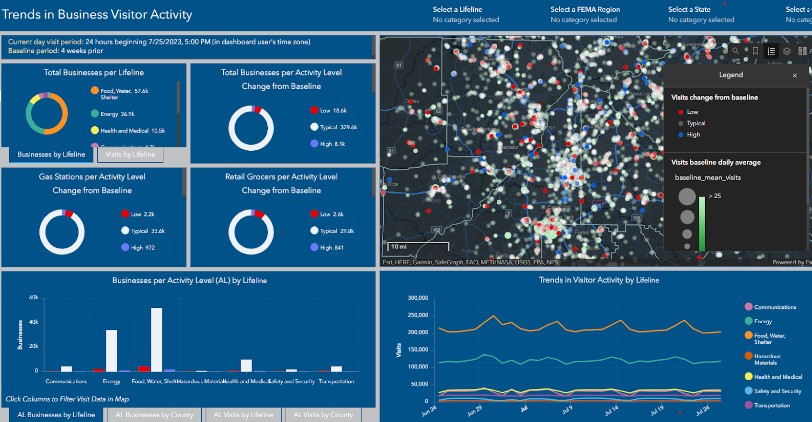The image size is (812, 422).
Task: Select AL Businesses by County tab
Action: click(154, 415)
